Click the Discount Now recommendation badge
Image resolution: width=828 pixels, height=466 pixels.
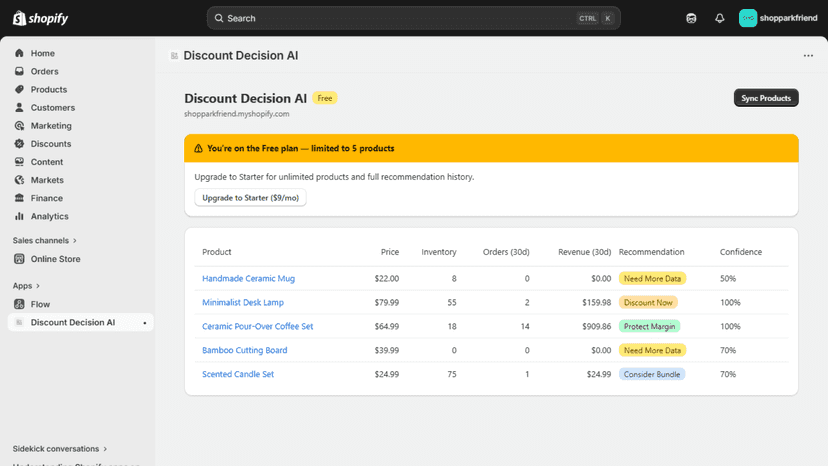(x=648, y=302)
